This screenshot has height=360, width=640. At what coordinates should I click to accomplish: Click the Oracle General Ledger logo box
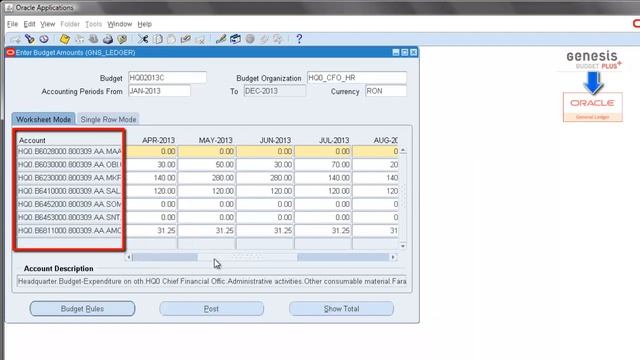click(x=593, y=107)
